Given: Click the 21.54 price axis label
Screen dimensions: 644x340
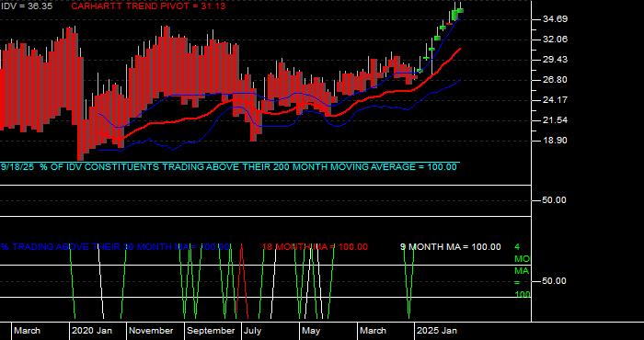Looking at the screenshot, I should pyautogui.click(x=555, y=120).
